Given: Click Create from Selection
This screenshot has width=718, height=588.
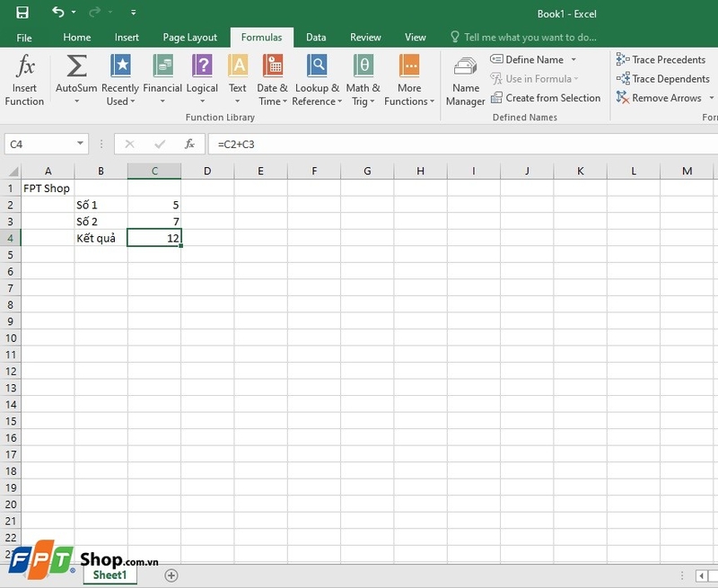Looking at the screenshot, I should [546, 98].
